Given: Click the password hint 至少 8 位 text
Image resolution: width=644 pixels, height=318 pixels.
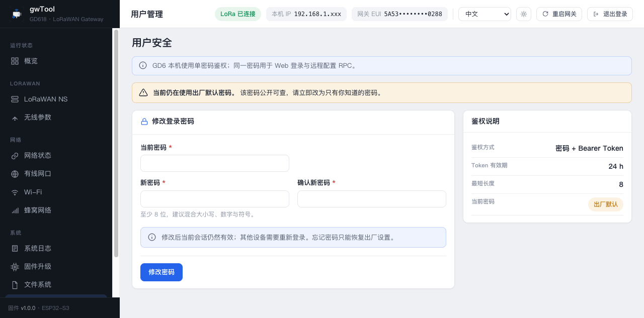Looking at the screenshot, I should 199,215.
